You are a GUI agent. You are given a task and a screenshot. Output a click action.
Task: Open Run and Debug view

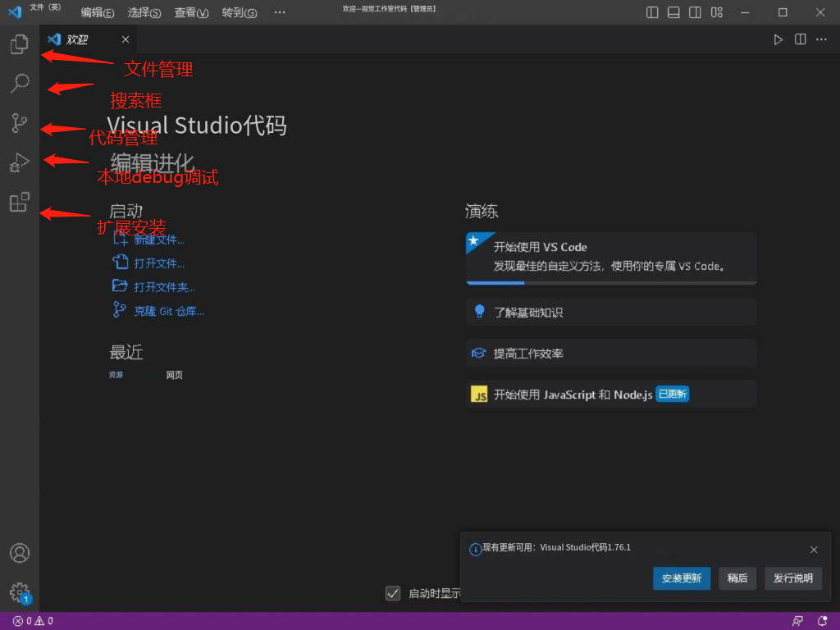pos(20,162)
